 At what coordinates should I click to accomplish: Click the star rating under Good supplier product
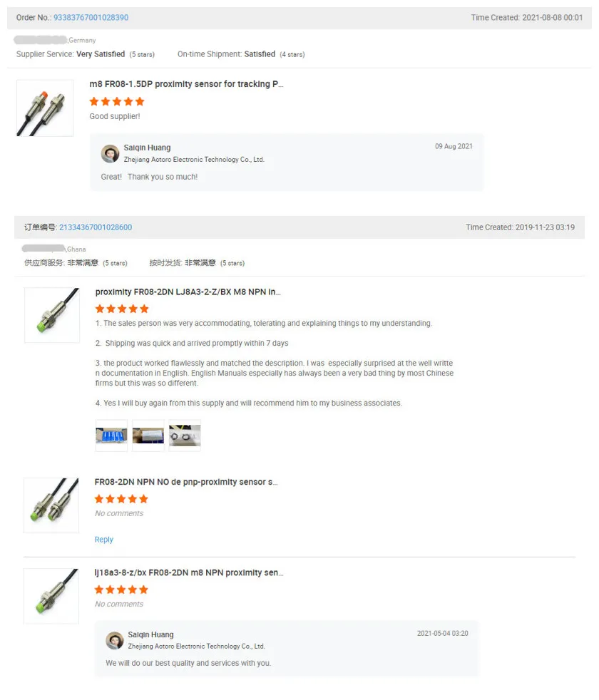[x=117, y=102]
